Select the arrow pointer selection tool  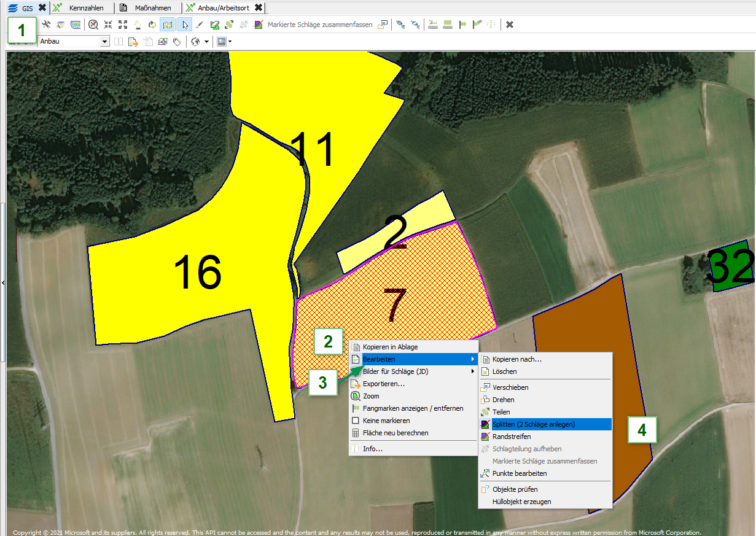coord(184,25)
